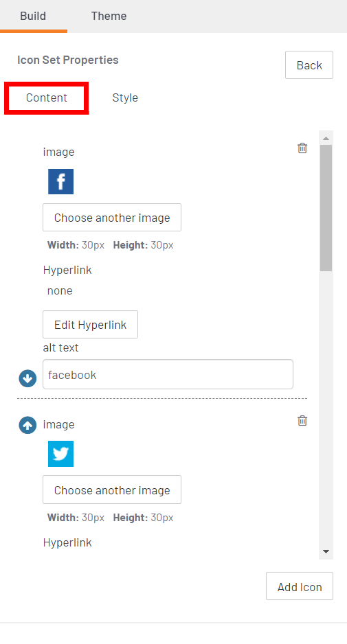Click the empty scrollbar track below thumb

(x=326, y=409)
